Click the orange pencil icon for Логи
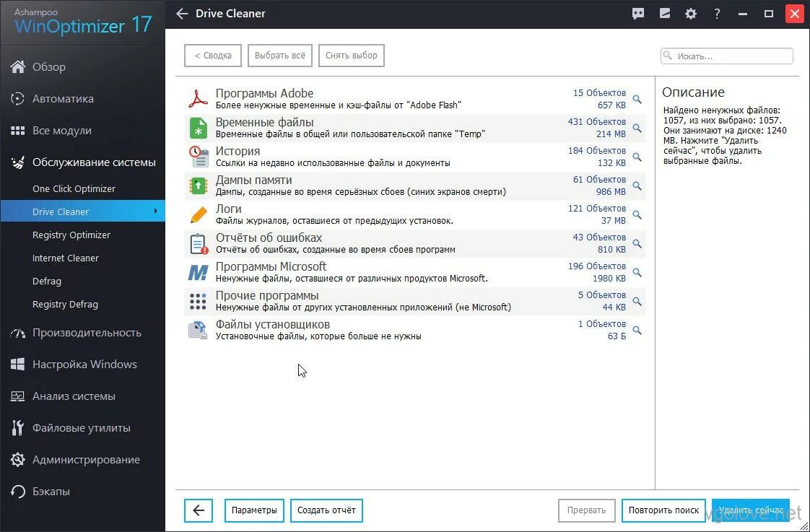Screen dimensions: 810x532 pyautogui.click(x=199, y=214)
